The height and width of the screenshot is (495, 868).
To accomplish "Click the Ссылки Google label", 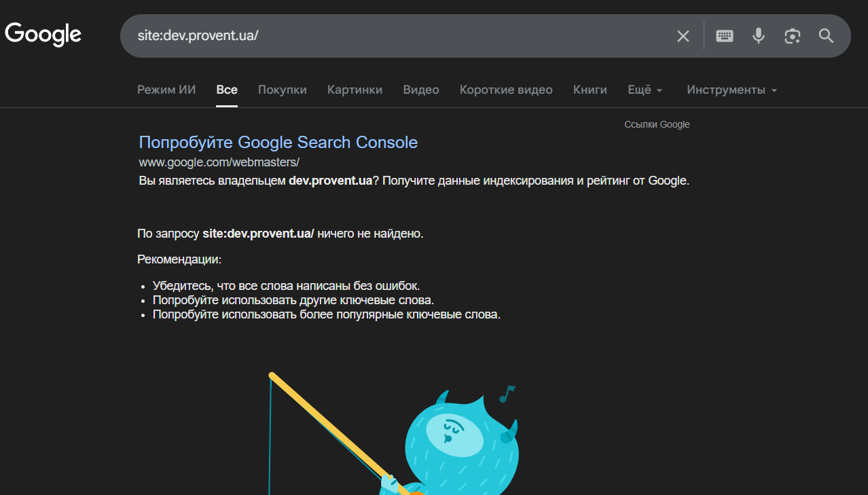I will (x=657, y=124).
